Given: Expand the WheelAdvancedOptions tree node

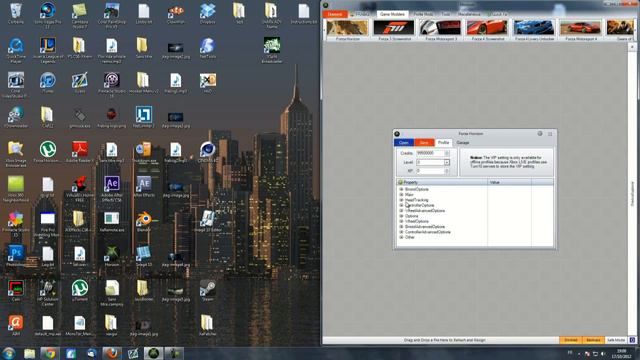Looking at the screenshot, I should click(x=401, y=211).
